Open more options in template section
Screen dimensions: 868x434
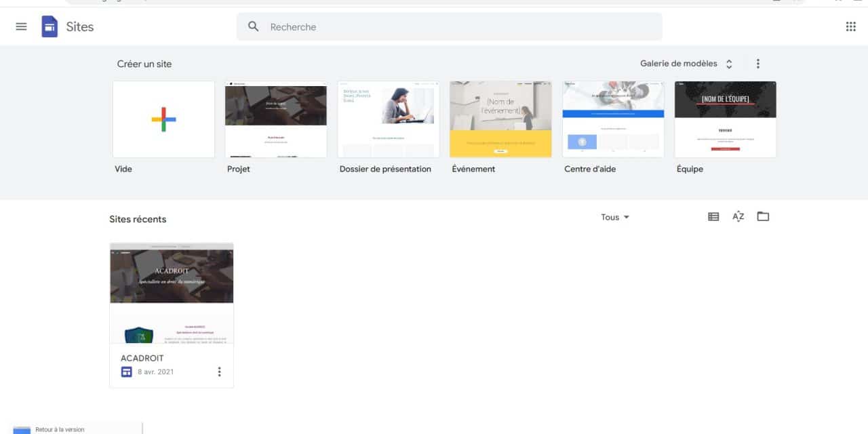(757, 64)
